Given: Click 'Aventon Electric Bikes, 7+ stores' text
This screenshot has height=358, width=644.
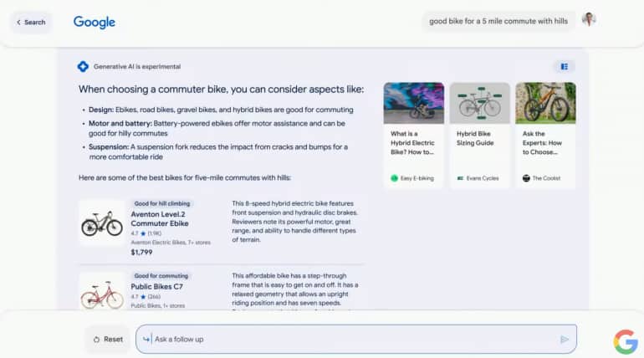Looking at the screenshot, I should click(171, 243).
